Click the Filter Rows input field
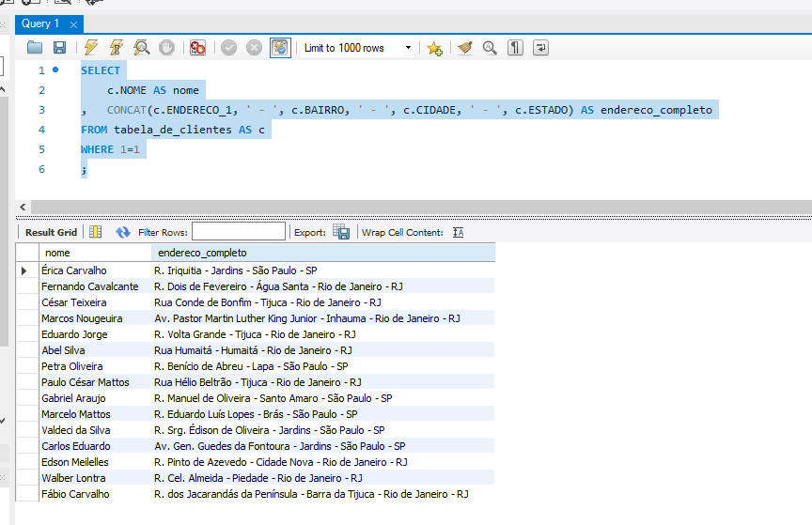 click(239, 232)
